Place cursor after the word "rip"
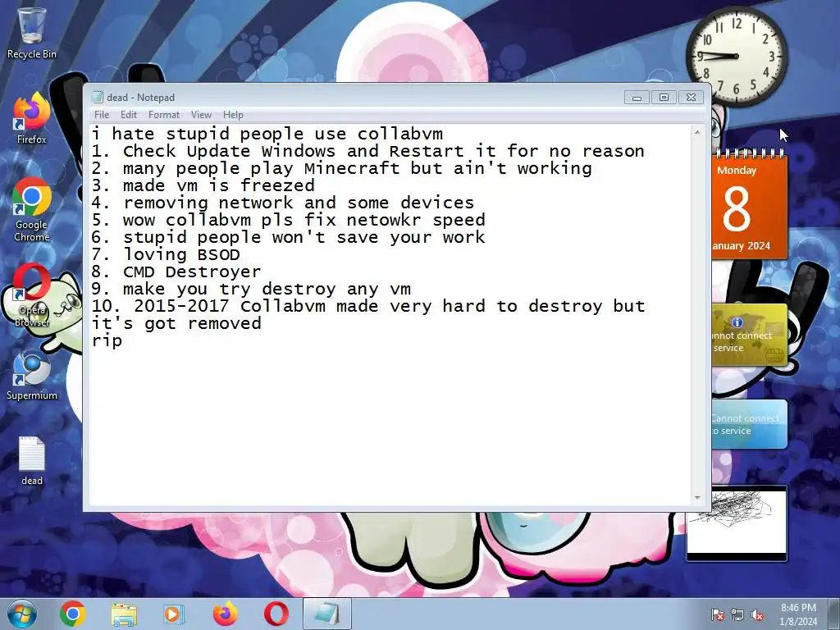Image resolution: width=840 pixels, height=630 pixels. 123,340
